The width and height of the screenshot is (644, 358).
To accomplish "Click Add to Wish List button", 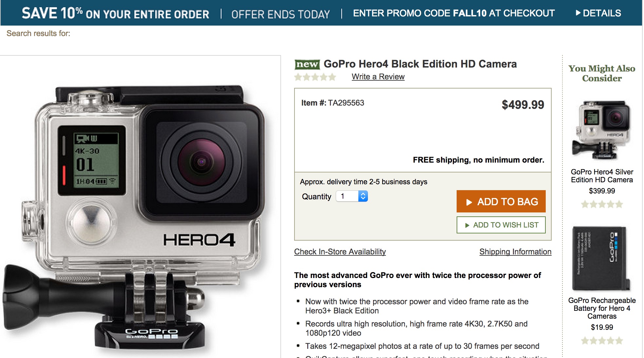I will [x=501, y=225].
